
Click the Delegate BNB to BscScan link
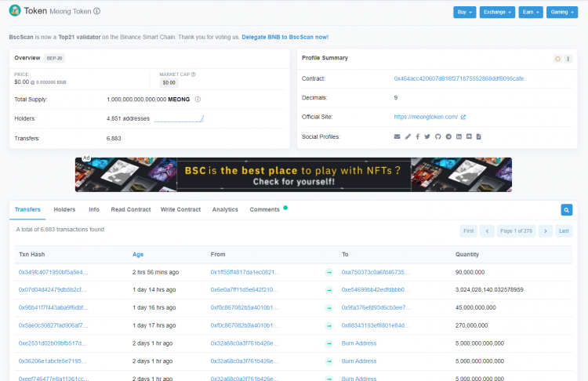point(285,37)
